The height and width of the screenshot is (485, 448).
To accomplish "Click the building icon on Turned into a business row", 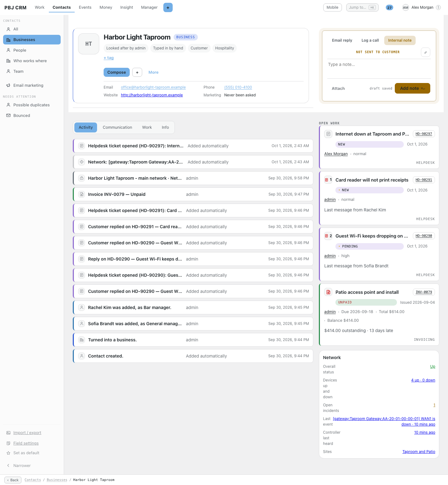I will pyautogui.click(x=82, y=340).
